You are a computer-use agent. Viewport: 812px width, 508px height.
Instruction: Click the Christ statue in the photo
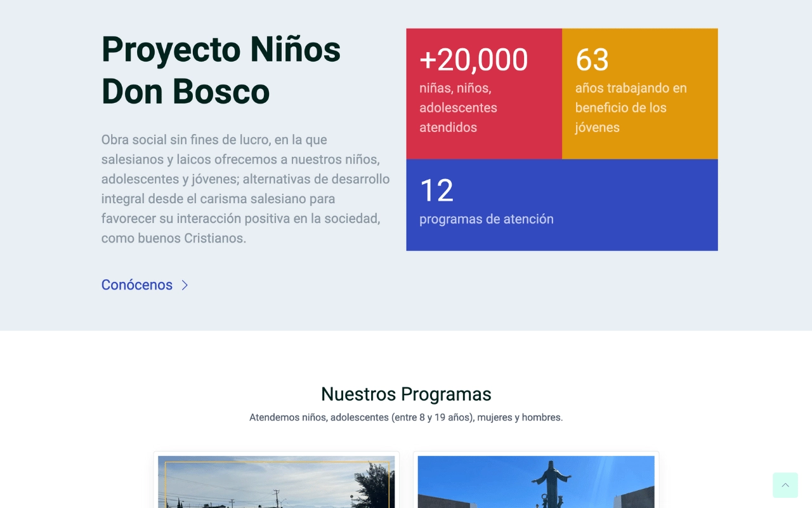pyautogui.click(x=551, y=479)
